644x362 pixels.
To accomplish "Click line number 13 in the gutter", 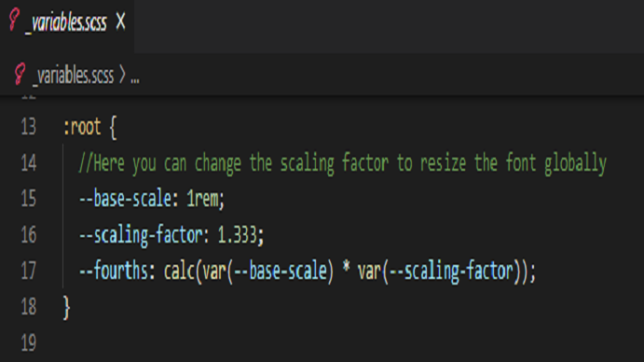I will (x=28, y=127).
